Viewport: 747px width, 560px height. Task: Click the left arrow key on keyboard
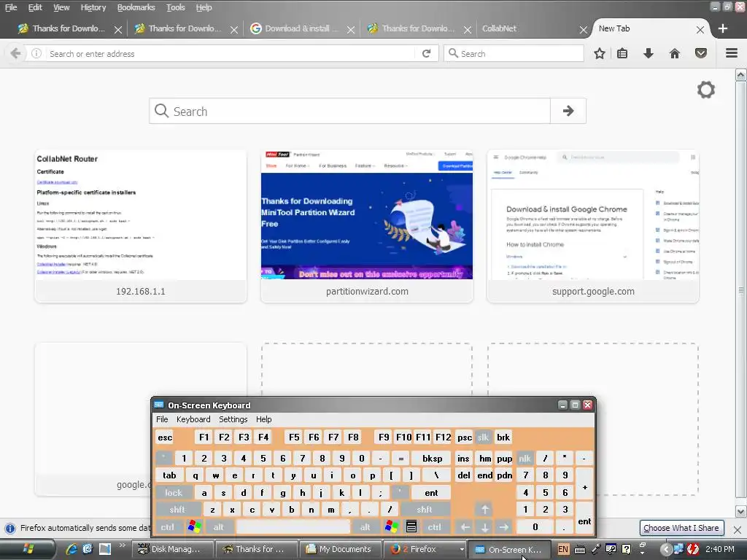point(465,526)
